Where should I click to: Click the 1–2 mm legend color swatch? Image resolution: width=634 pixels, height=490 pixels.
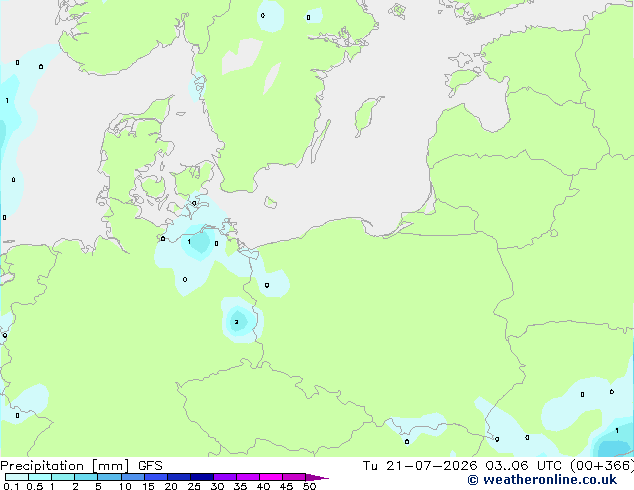63,477
